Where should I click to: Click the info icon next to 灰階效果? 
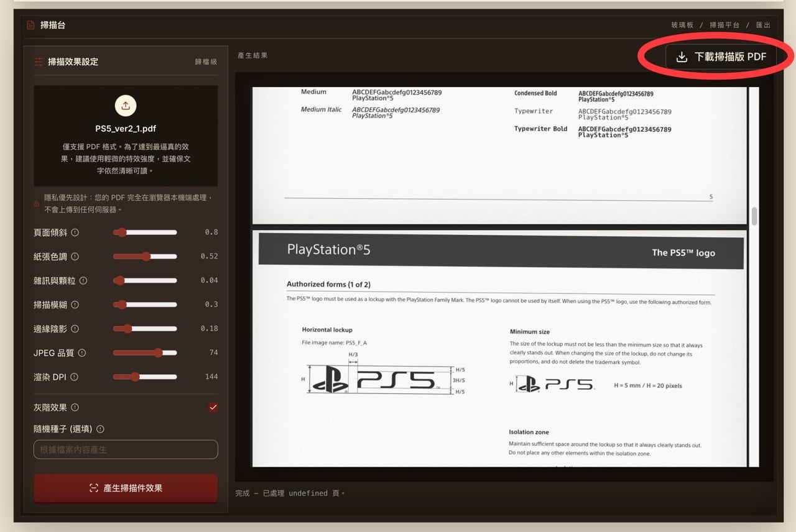click(x=75, y=408)
